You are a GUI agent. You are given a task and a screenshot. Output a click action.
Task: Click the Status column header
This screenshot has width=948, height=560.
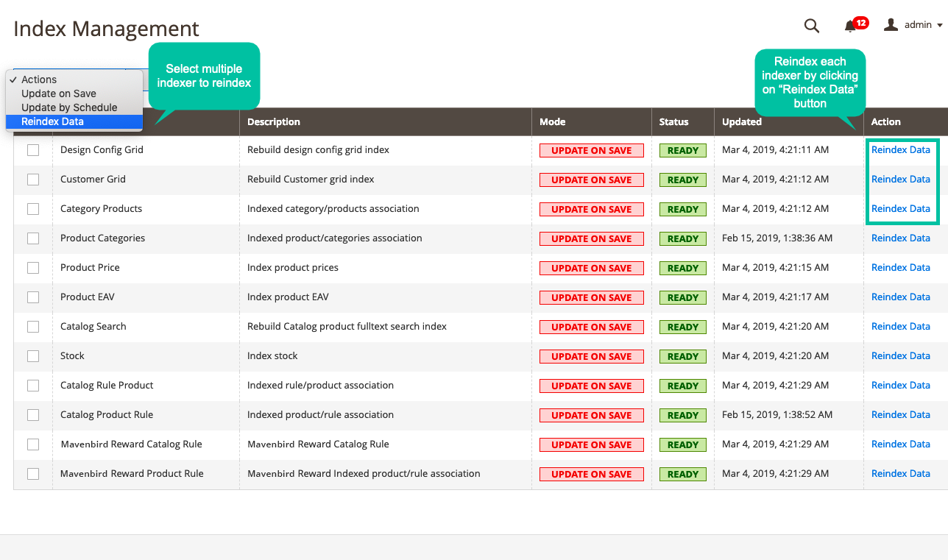[x=673, y=121]
